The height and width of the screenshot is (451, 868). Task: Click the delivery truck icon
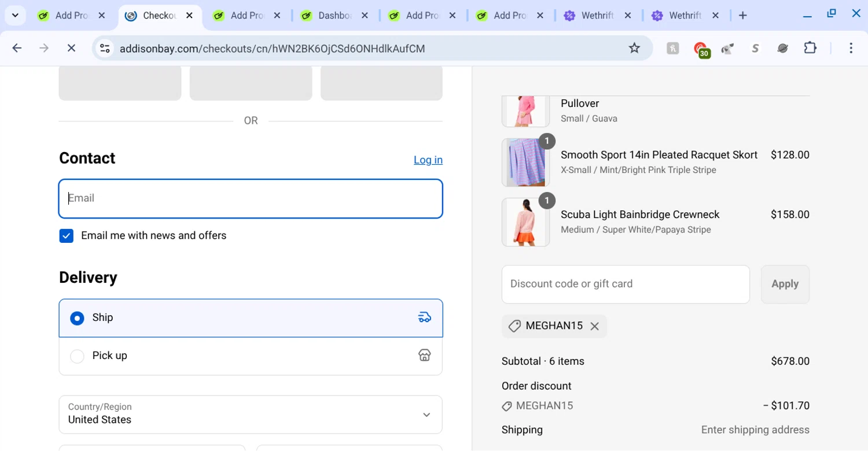pos(425,317)
